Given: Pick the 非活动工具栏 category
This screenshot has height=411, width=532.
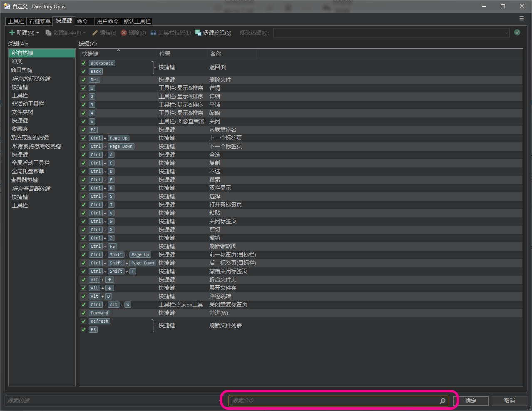Looking at the screenshot, I should 28,104.
